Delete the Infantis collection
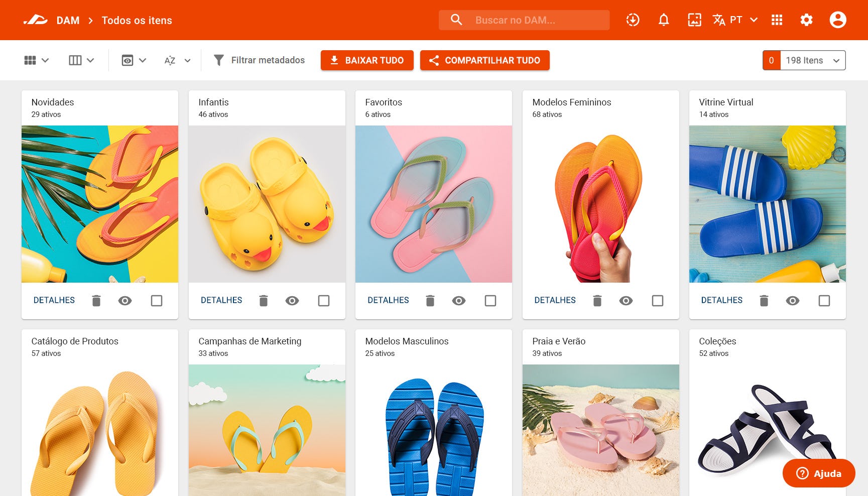868x496 pixels. pyautogui.click(x=264, y=301)
